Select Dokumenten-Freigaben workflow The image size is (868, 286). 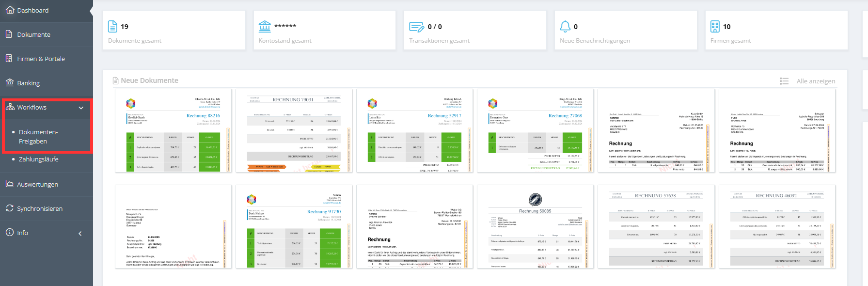[x=38, y=137]
